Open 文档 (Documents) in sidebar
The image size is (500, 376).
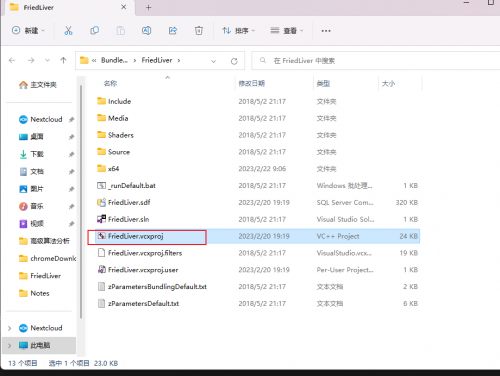[x=31, y=171]
